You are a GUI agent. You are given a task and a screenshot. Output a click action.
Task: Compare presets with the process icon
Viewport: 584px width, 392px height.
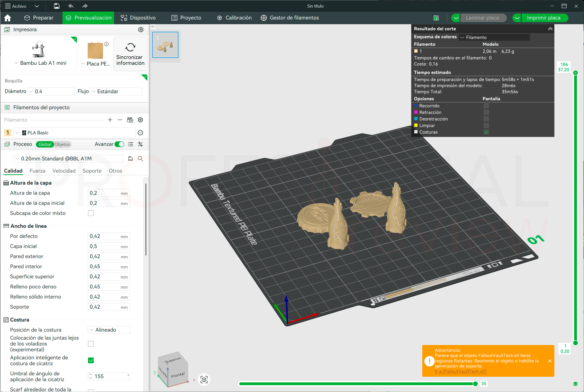[140, 144]
